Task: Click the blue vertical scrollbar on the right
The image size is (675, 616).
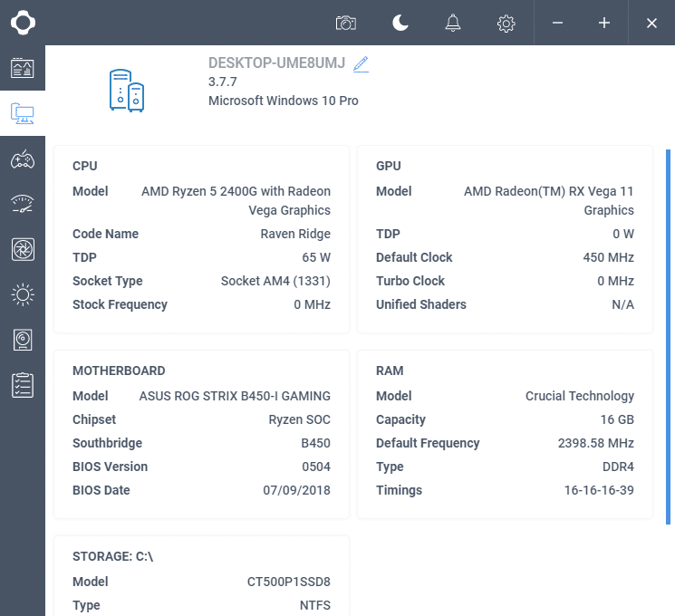Action: (x=669, y=335)
